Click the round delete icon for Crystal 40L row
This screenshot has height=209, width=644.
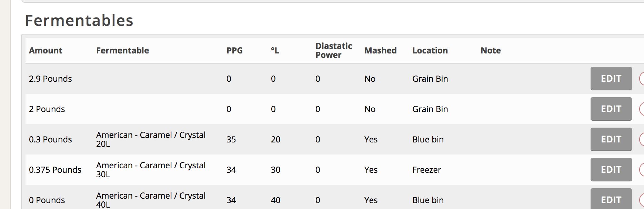[x=642, y=200]
